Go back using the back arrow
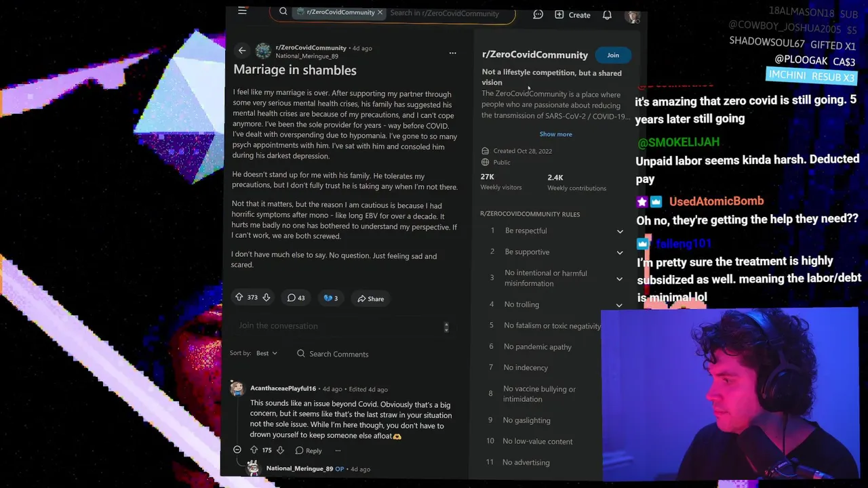 [x=242, y=51]
